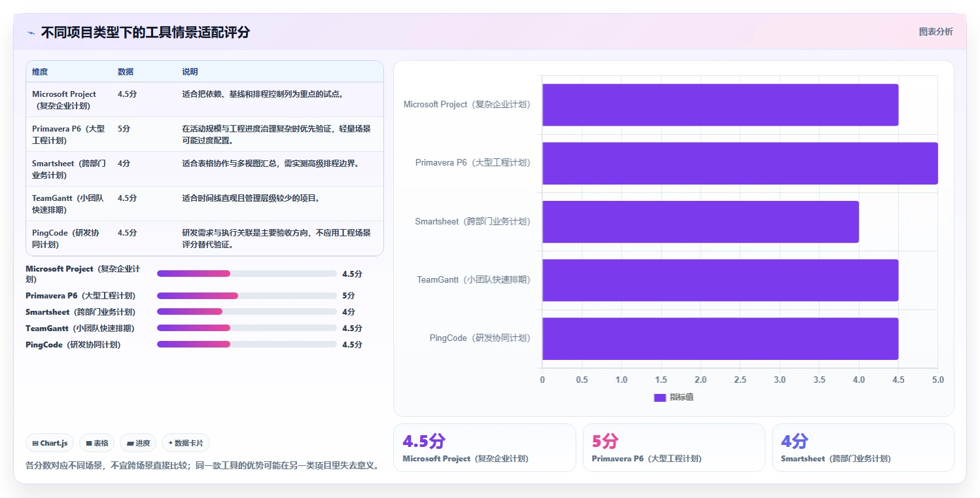This screenshot has height=498, width=980.
Task: Click the 维度 column header
Action: (x=40, y=72)
